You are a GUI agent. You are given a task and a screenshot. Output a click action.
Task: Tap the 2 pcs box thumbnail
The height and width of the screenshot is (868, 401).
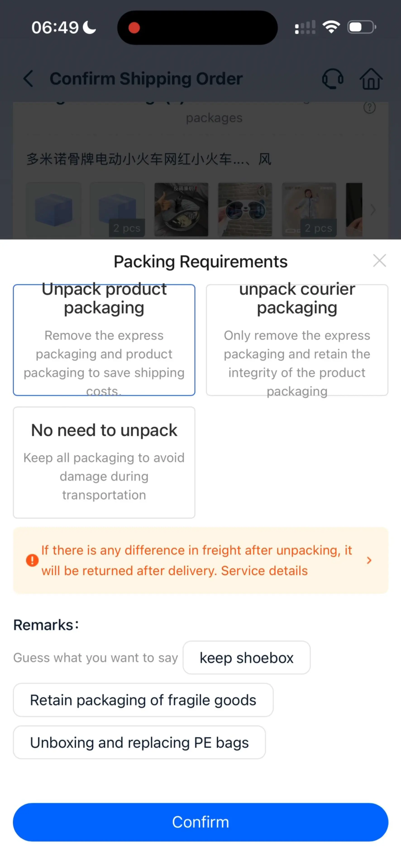pyautogui.click(x=117, y=210)
